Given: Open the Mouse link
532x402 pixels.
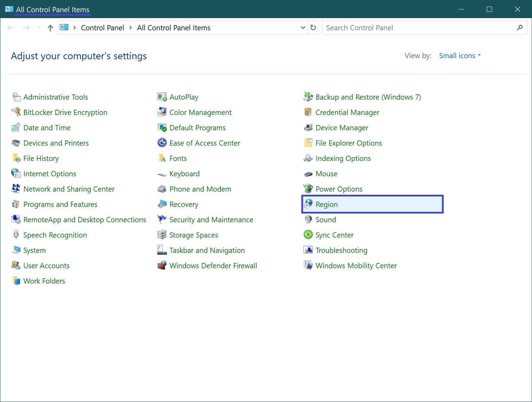Looking at the screenshot, I should pyautogui.click(x=326, y=174).
